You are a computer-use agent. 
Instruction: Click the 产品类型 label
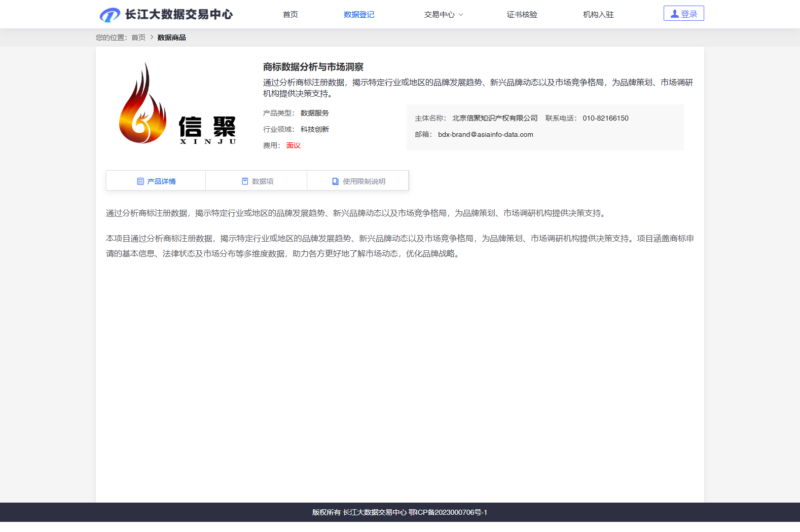click(278, 113)
